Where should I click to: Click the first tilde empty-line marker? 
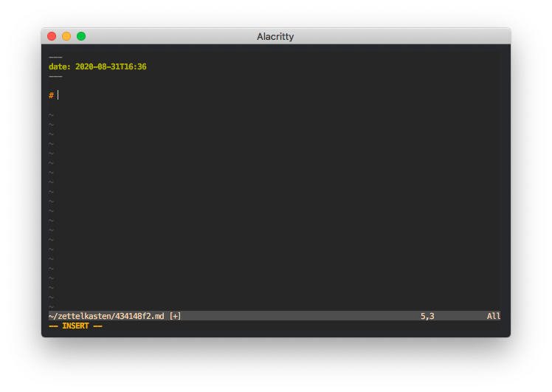click(51, 114)
